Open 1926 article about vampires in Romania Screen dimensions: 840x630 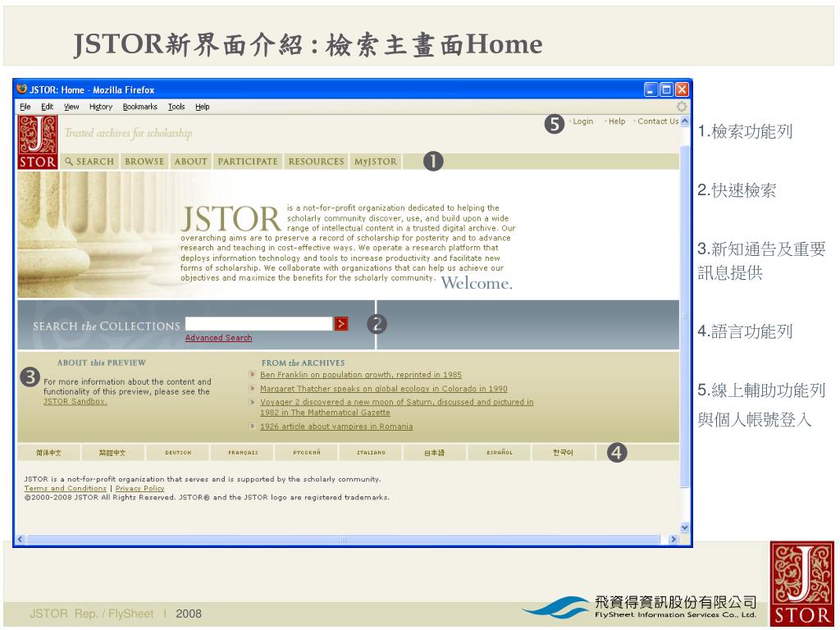click(x=336, y=427)
